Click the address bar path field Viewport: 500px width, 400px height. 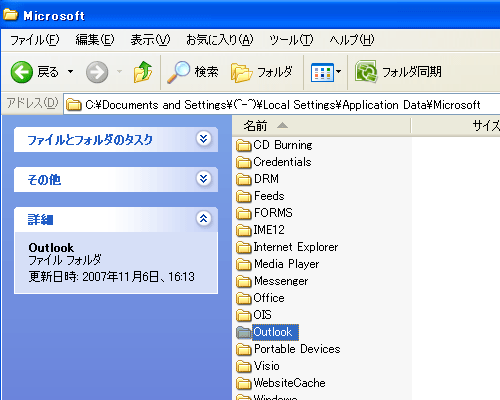[x=282, y=105]
